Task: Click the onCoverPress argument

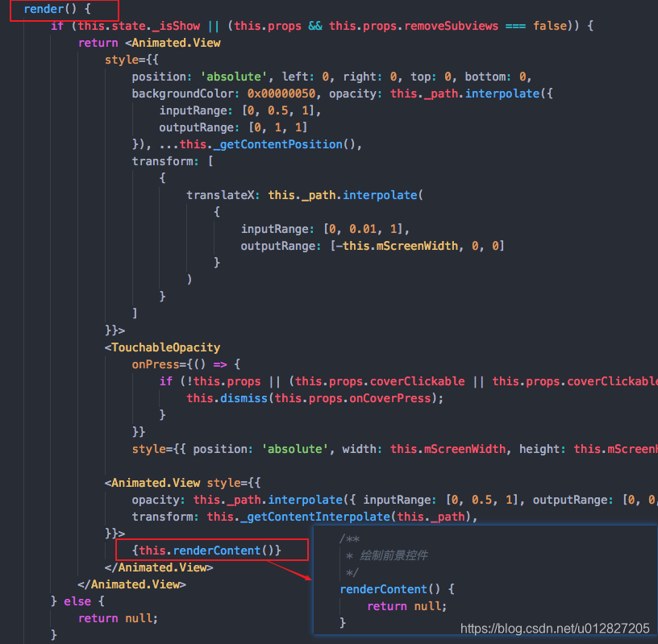Action: point(389,398)
